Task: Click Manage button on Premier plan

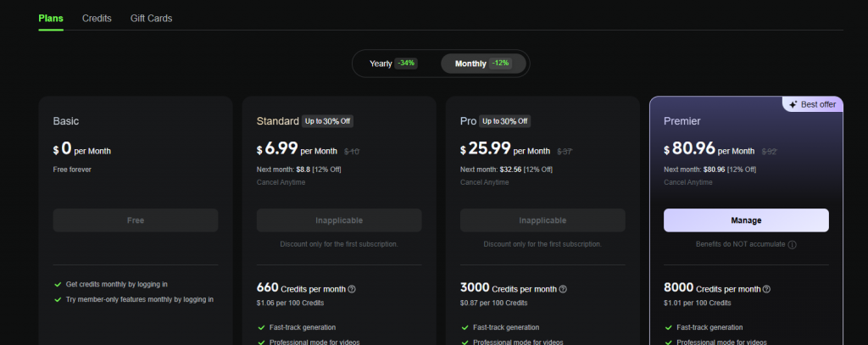Action: coord(746,220)
